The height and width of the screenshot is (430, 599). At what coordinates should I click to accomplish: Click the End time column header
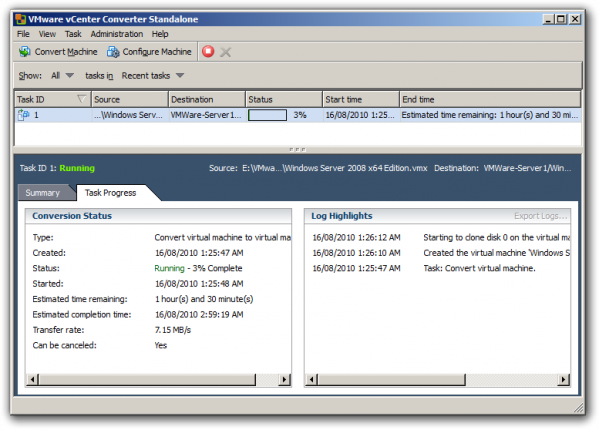pyautogui.click(x=490, y=100)
